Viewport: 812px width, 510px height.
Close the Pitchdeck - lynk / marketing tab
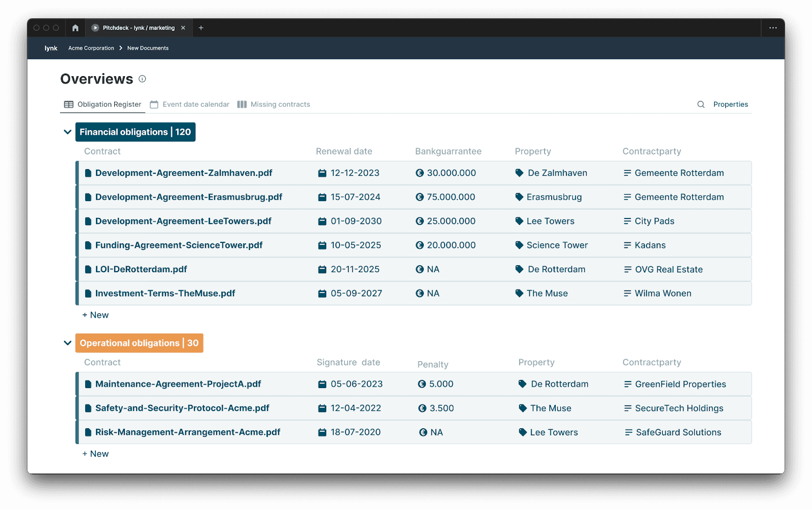point(183,28)
